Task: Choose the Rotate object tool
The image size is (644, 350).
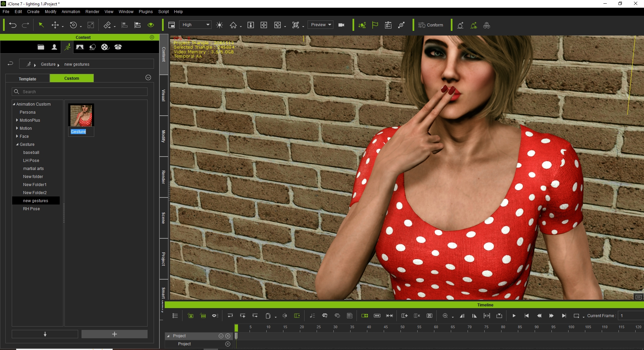Action: coord(73,25)
